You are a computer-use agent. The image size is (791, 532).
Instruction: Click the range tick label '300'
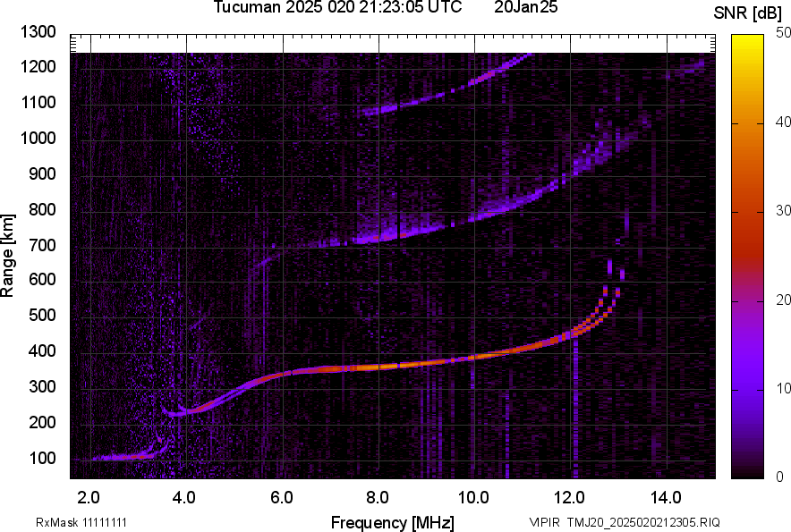42,387
